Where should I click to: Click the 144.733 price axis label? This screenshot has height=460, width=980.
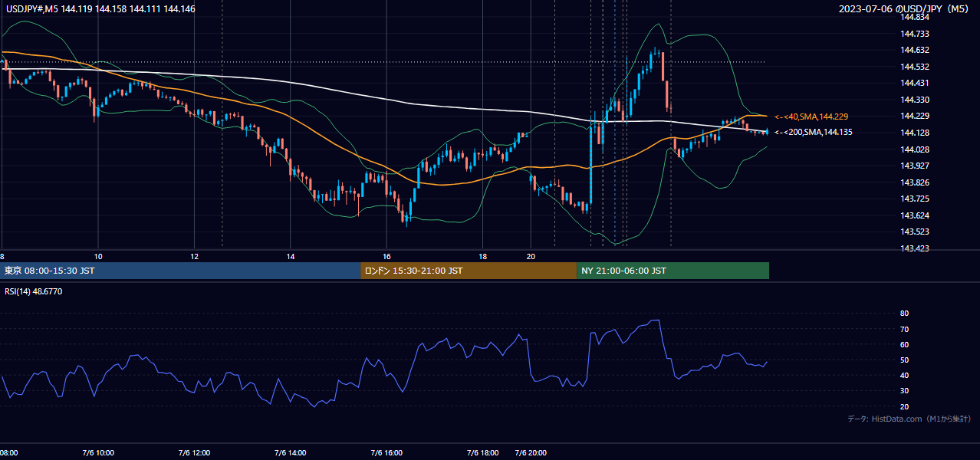pos(916,34)
